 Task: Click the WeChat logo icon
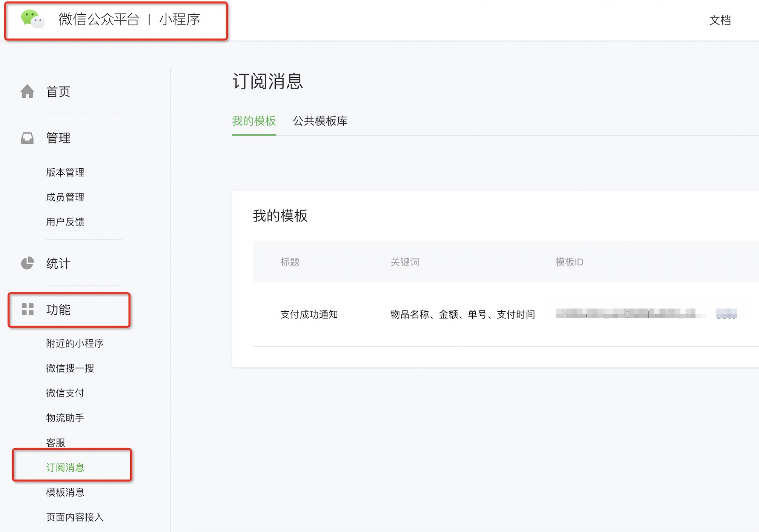pos(32,19)
